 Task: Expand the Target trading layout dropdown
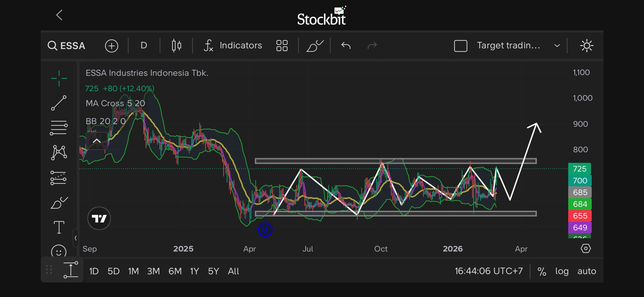pos(557,46)
